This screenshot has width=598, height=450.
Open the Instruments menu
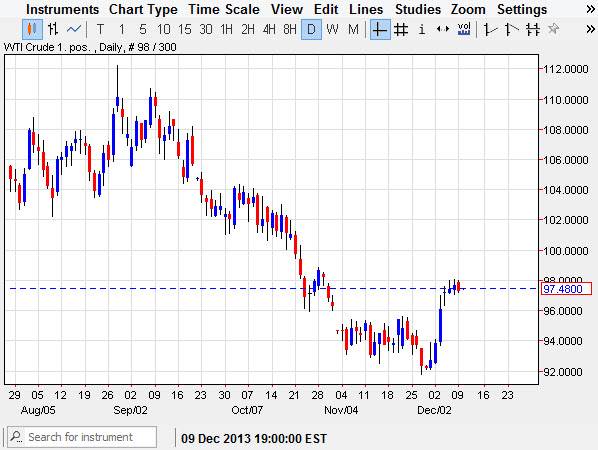point(62,9)
